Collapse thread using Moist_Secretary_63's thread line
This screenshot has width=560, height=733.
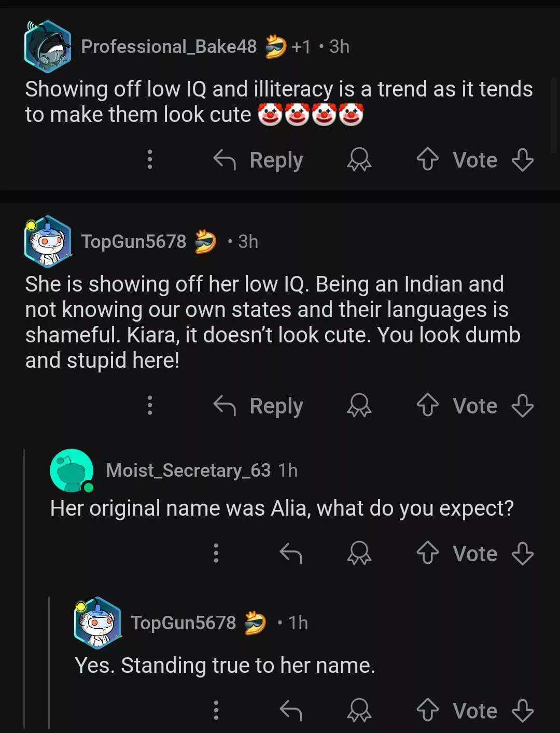click(x=25, y=586)
